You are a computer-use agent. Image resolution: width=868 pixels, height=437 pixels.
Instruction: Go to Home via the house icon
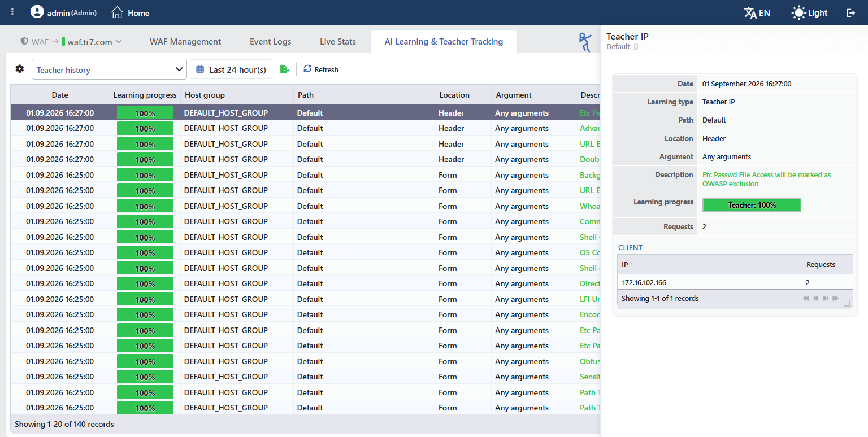coord(117,12)
